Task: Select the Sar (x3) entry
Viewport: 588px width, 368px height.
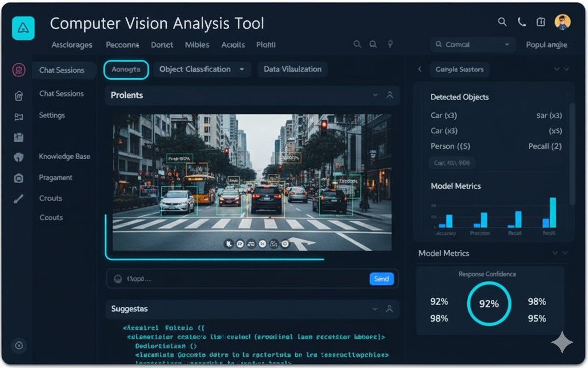Action: click(549, 115)
